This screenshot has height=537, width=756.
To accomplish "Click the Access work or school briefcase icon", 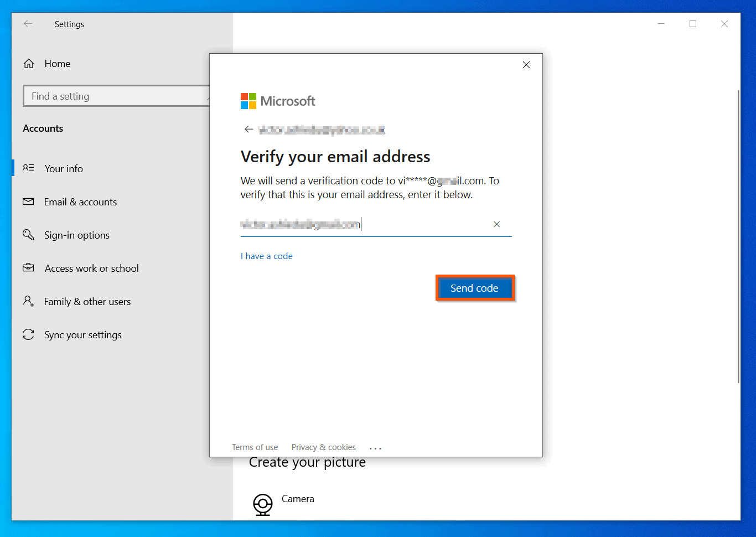I will click(x=28, y=268).
